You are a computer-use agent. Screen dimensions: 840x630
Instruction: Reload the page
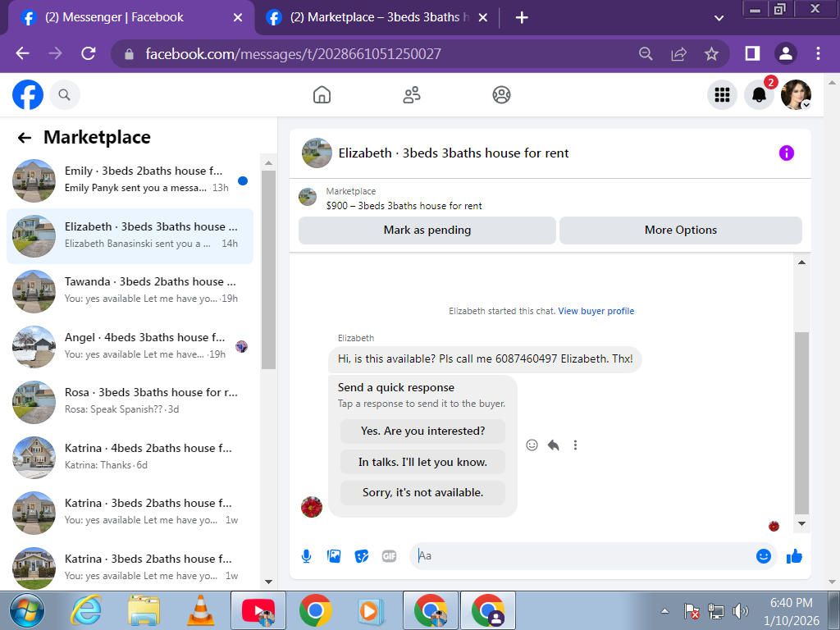tap(89, 53)
